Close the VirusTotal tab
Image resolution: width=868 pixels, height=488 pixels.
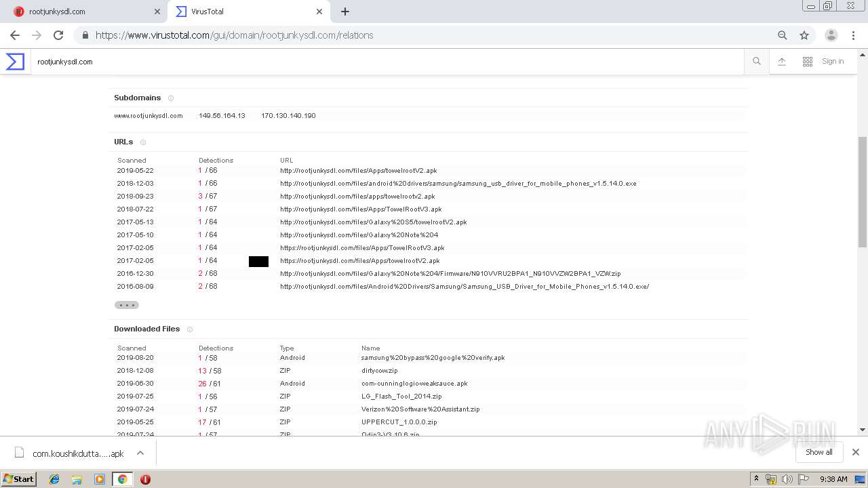[319, 12]
